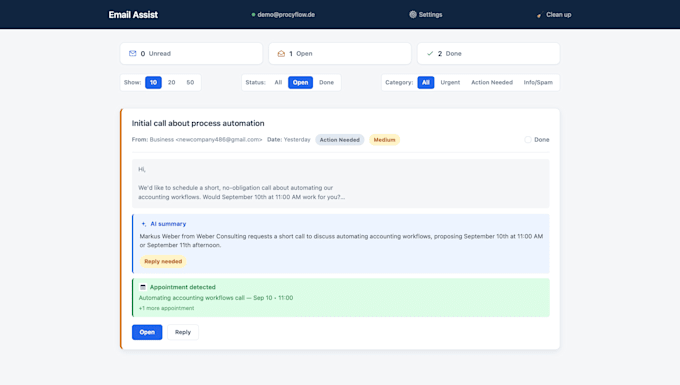Image resolution: width=680 pixels, height=385 pixels.
Task: Open the 0 Unread summary card
Action: coord(191,53)
